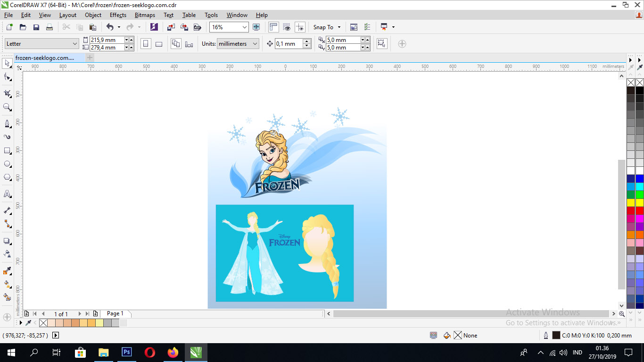
Task: Toggle rulers display
Action: [x=273, y=27]
